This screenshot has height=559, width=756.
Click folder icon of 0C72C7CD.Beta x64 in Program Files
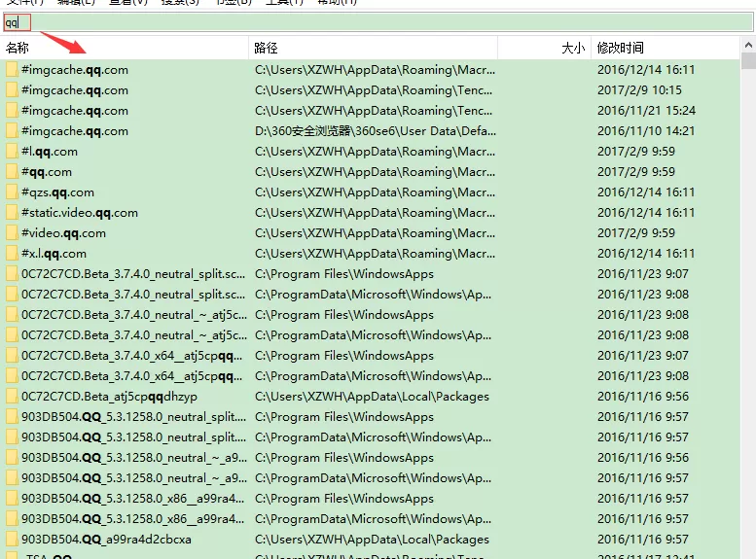[12, 356]
